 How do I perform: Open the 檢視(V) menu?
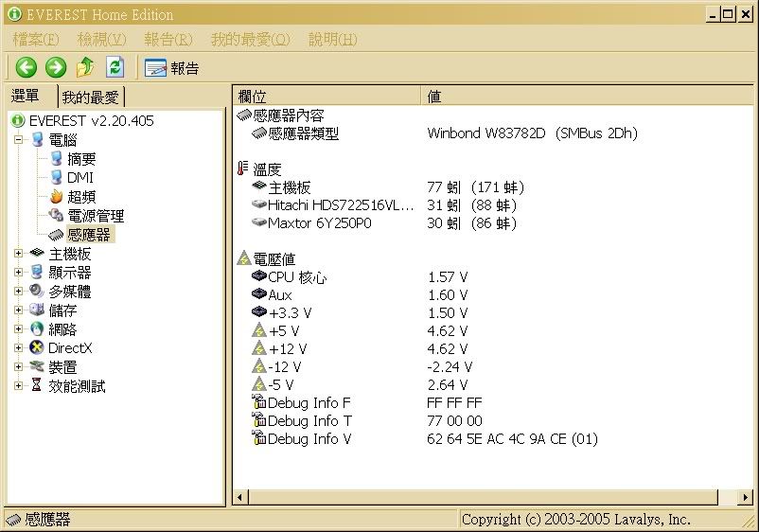(101, 39)
